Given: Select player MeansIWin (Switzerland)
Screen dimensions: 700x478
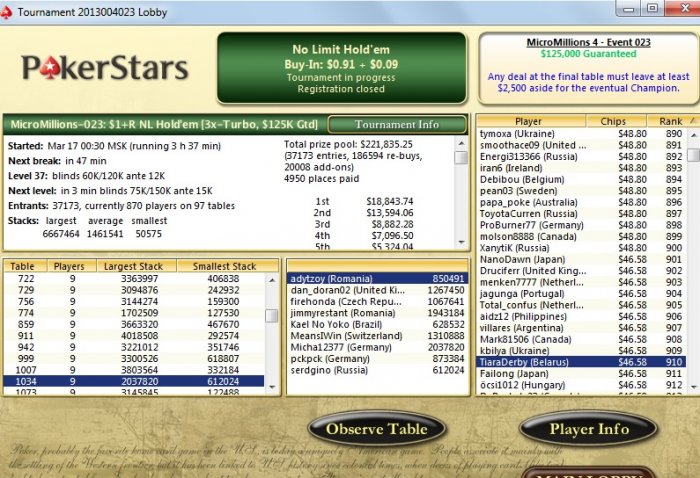Looking at the screenshot, I should click(377, 336).
